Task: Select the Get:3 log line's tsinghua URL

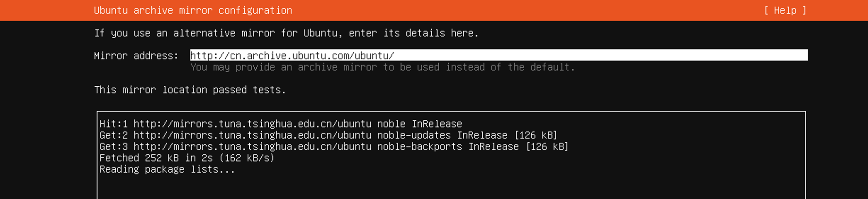Action: [252, 147]
